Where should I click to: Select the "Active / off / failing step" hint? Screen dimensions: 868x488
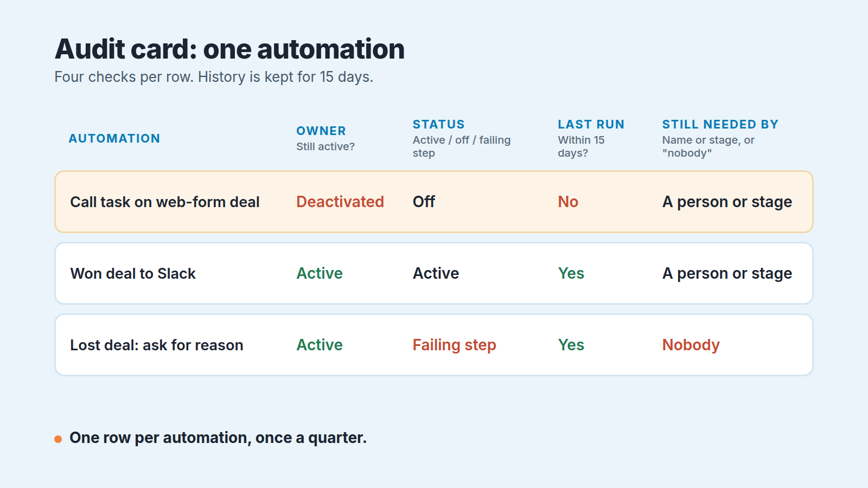coord(462,146)
